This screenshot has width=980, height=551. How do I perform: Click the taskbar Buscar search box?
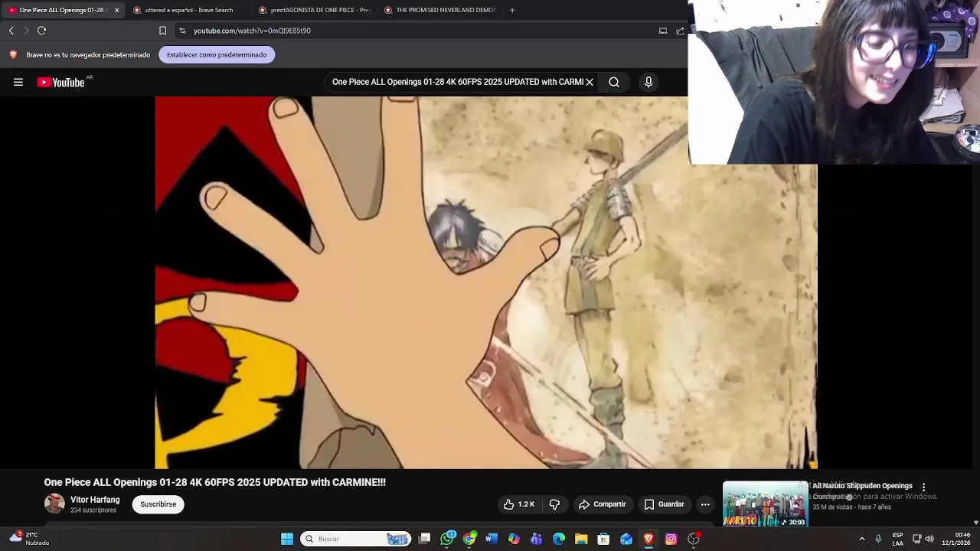tap(355, 539)
